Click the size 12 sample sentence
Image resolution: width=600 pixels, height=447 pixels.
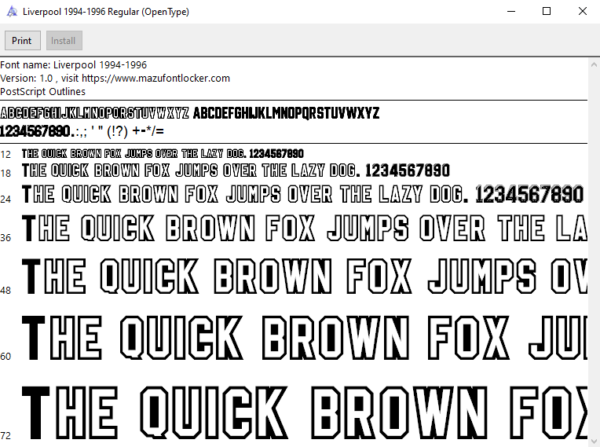pos(163,154)
